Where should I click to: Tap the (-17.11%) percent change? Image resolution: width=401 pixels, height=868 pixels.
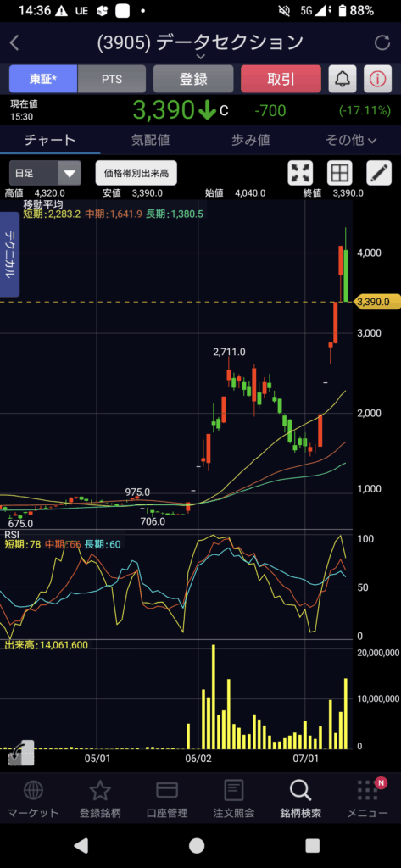(365, 111)
